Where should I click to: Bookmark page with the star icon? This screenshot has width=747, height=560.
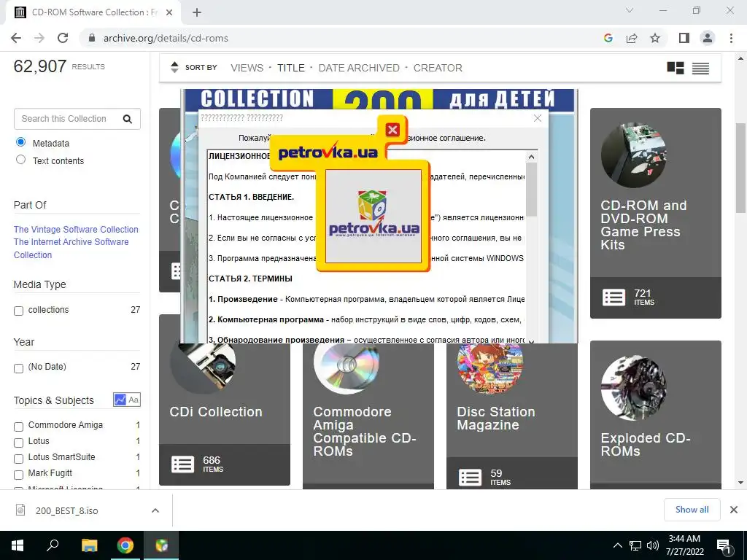655,38
